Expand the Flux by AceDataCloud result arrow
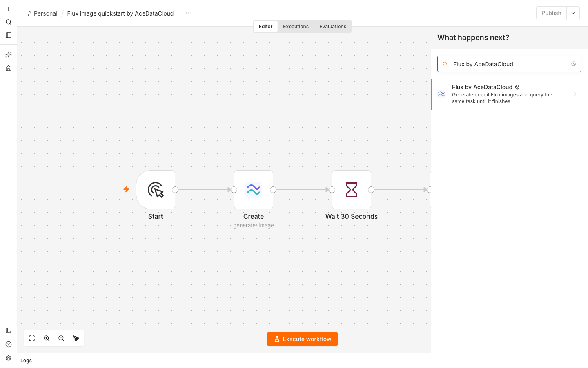 point(574,94)
